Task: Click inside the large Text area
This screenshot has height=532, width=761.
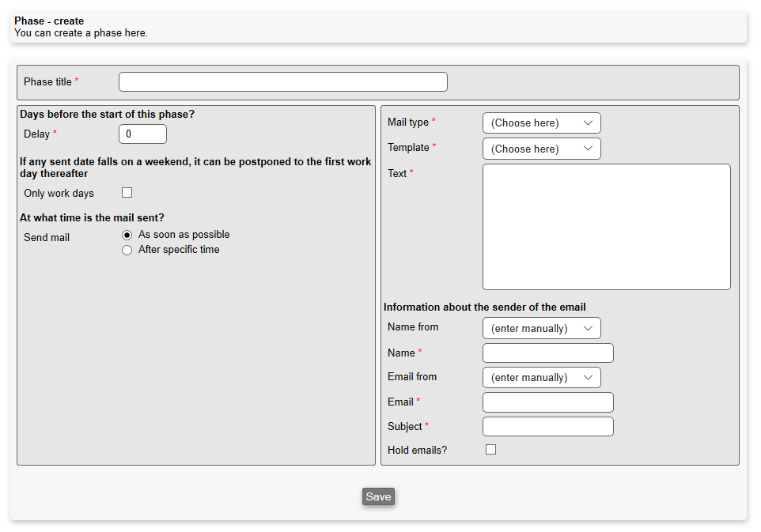Action: [x=606, y=227]
